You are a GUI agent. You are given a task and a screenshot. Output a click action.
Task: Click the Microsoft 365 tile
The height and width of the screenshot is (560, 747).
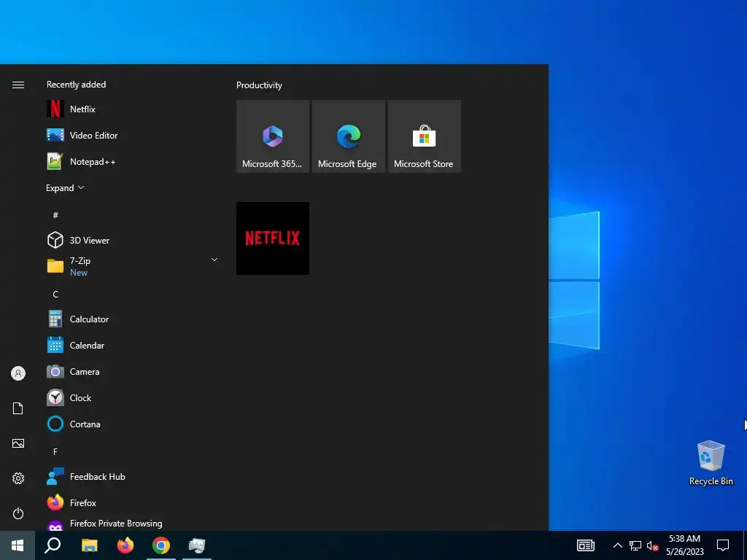tap(273, 136)
